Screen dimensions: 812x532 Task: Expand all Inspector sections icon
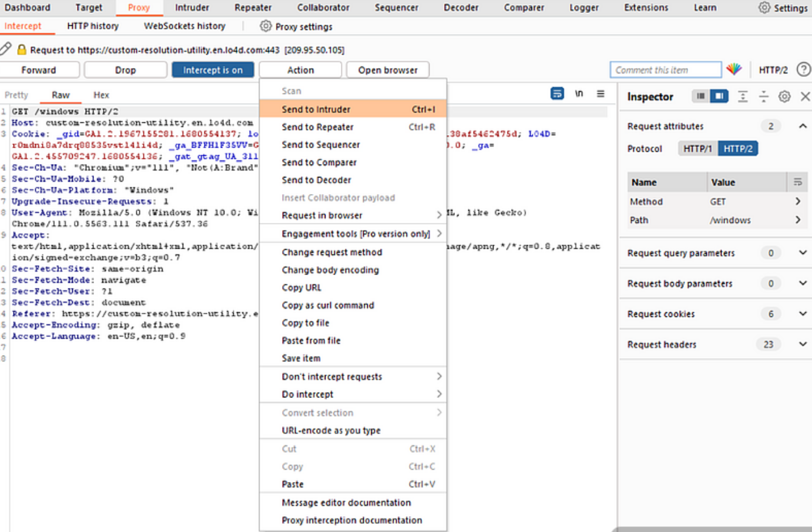(743, 96)
